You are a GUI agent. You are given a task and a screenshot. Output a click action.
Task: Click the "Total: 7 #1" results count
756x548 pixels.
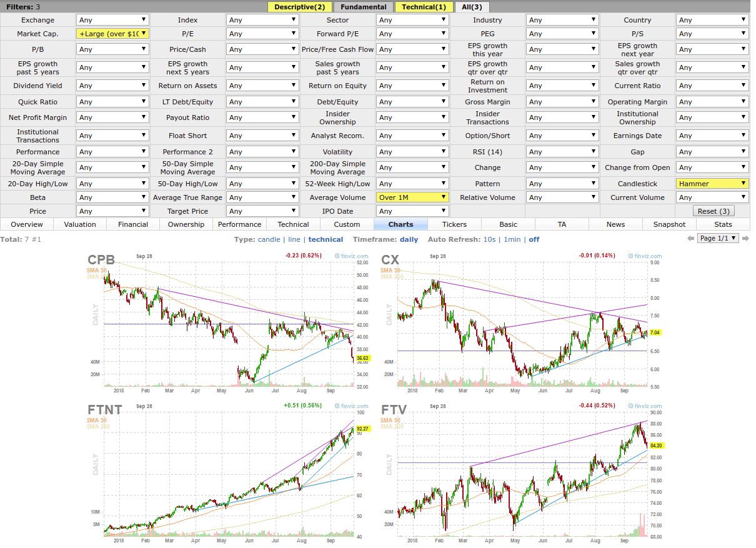pos(21,239)
